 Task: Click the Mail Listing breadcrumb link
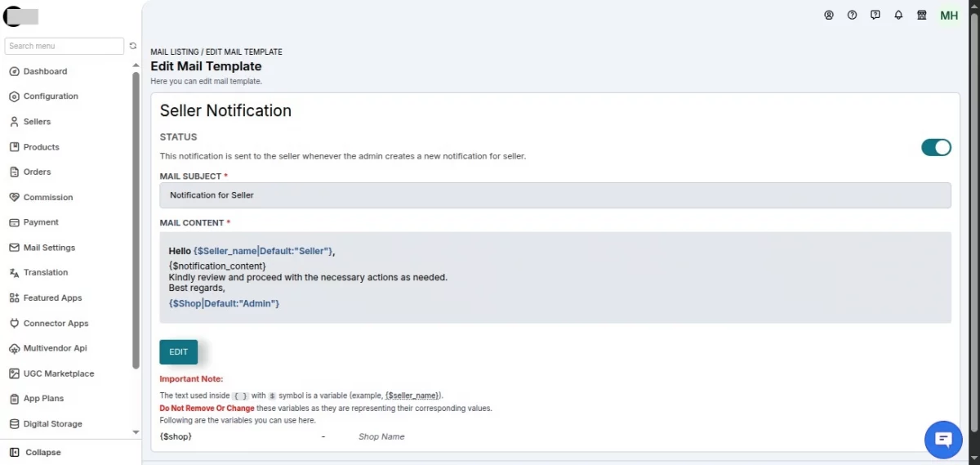[x=174, y=52]
